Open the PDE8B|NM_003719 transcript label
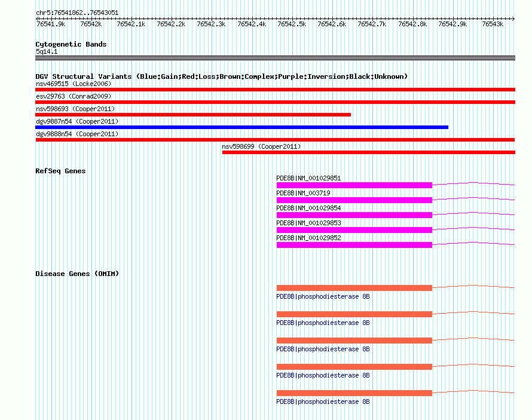 pyautogui.click(x=303, y=193)
